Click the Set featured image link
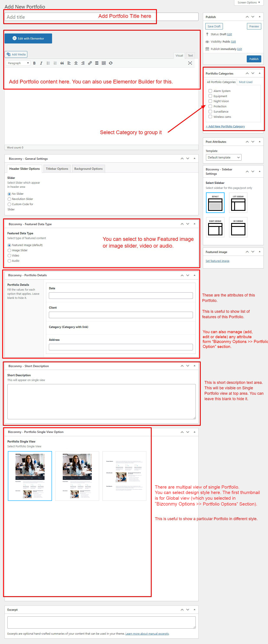 point(217,261)
